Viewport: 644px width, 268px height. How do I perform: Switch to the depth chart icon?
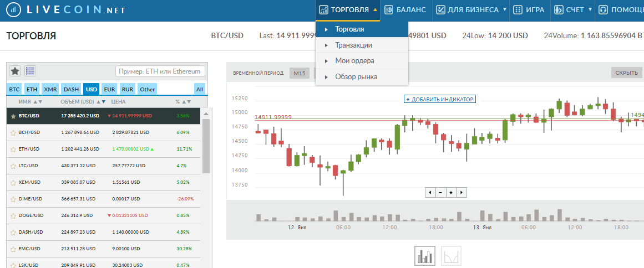pyautogui.click(x=451, y=256)
